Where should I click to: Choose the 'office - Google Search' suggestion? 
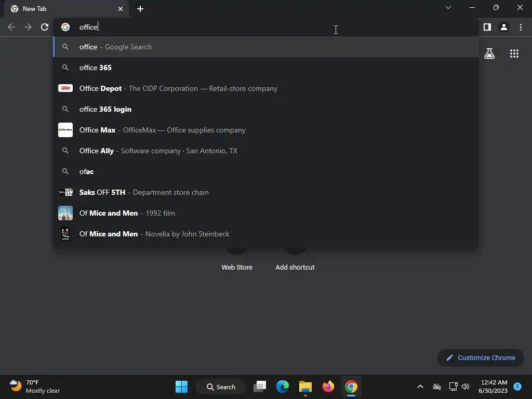[265, 47]
